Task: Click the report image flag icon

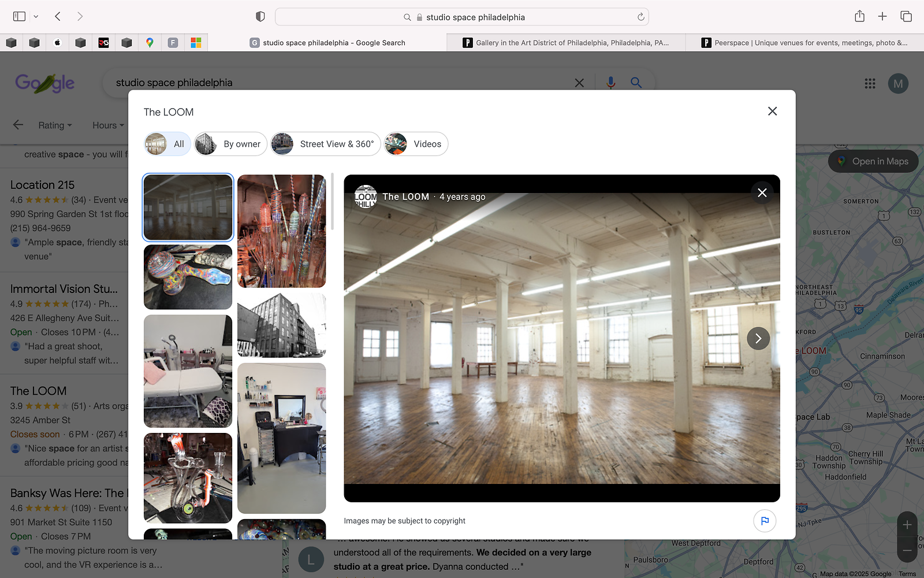Action: pyautogui.click(x=765, y=521)
